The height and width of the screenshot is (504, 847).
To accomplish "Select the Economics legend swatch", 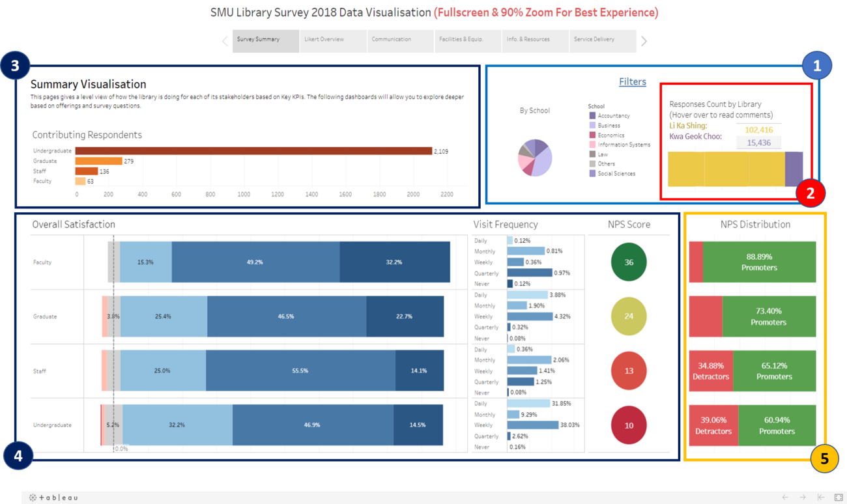I will coord(592,135).
